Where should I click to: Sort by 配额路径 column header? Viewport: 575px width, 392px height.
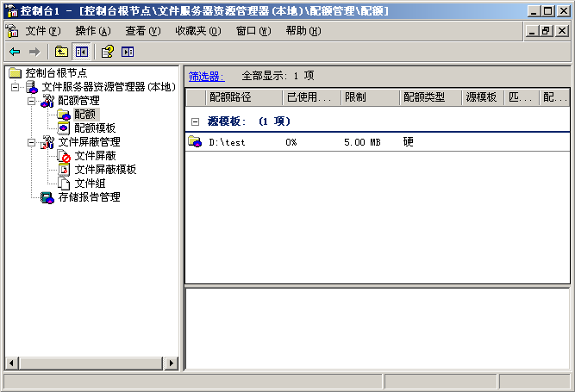coord(244,97)
